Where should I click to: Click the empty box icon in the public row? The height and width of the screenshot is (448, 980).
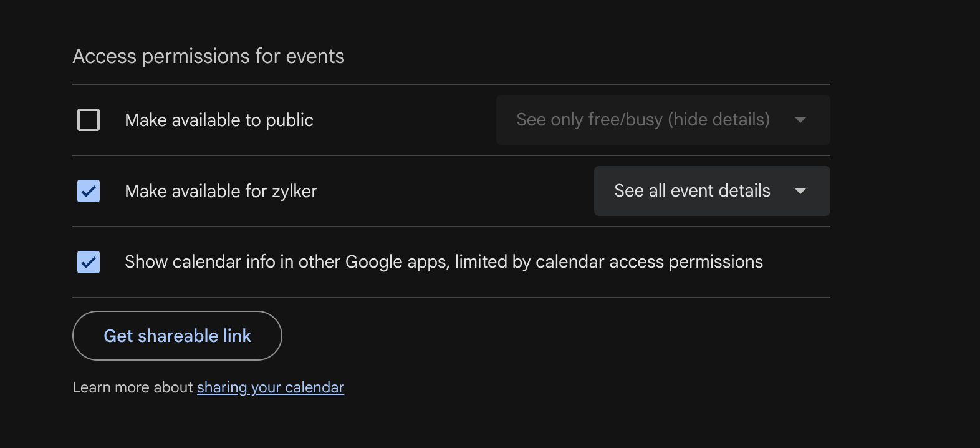[89, 120]
